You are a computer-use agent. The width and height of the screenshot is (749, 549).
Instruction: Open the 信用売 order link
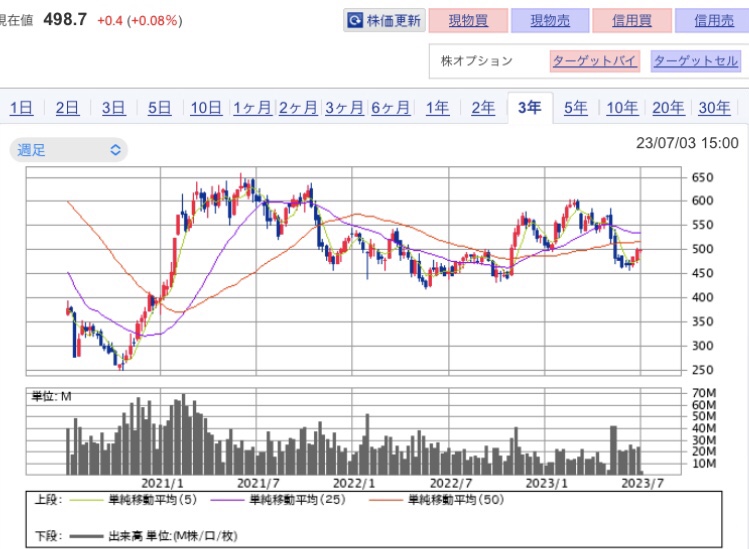tap(714, 21)
